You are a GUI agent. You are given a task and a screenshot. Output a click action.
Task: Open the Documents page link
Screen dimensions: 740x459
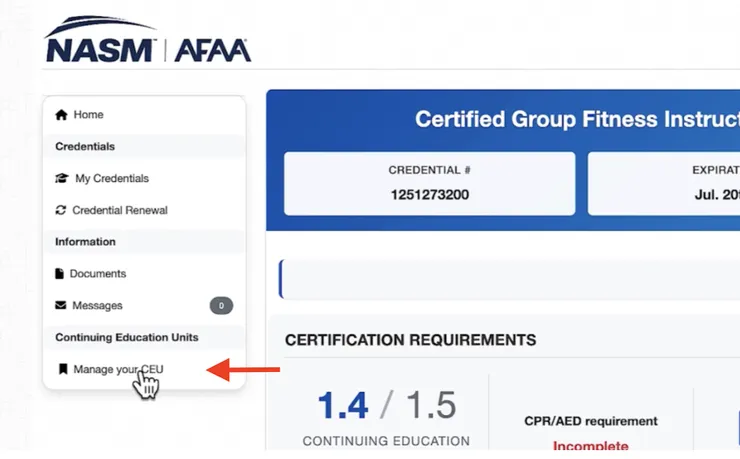(x=98, y=274)
